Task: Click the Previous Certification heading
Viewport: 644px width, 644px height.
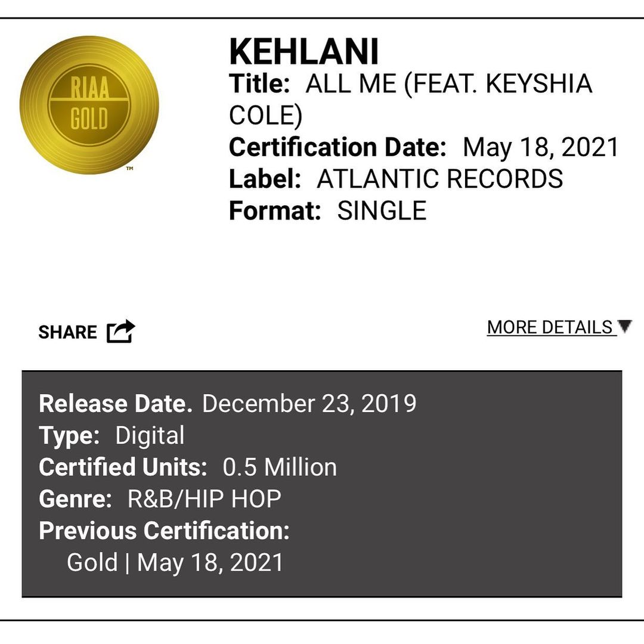Action: click(164, 530)
